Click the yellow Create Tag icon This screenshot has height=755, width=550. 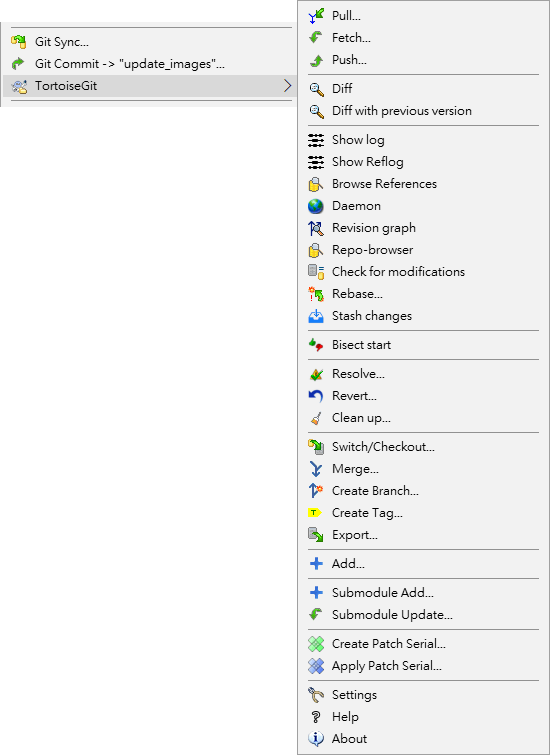coord(314,513)
